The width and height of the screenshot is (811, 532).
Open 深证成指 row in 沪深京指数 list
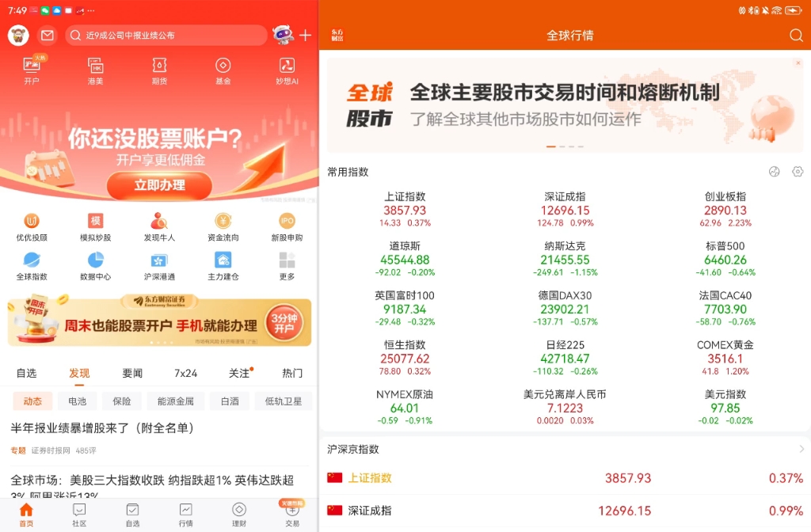coord(565,511)
